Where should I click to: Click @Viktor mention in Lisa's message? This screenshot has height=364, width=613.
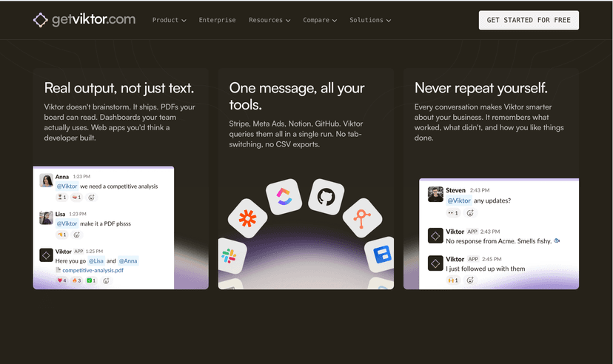pyautogui.click(x=67, y=223)
